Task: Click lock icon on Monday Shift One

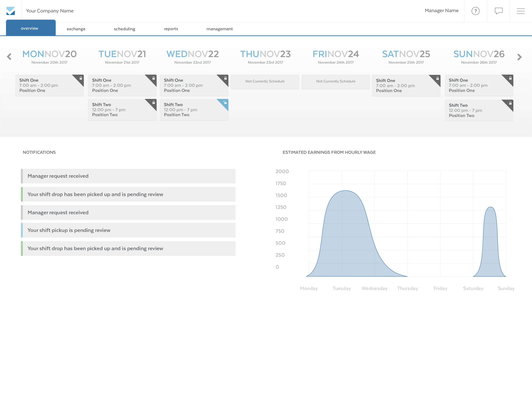Action: click(x=81, y=78)
